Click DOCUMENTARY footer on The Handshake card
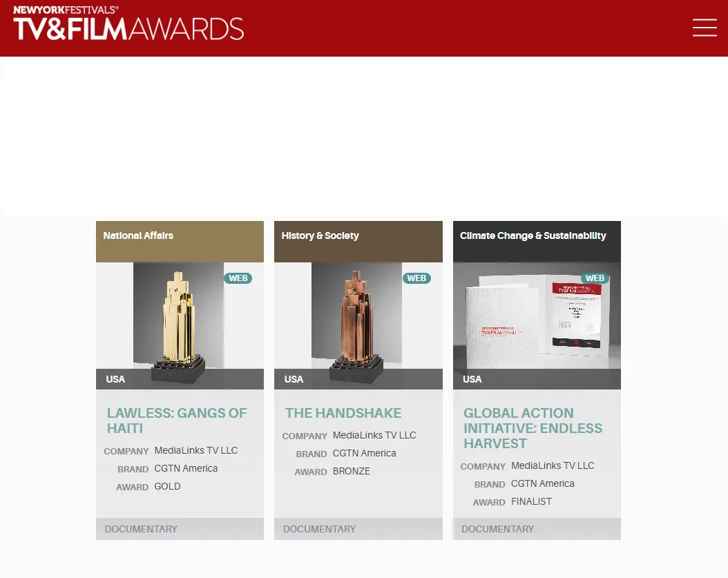 click(319, 529)
